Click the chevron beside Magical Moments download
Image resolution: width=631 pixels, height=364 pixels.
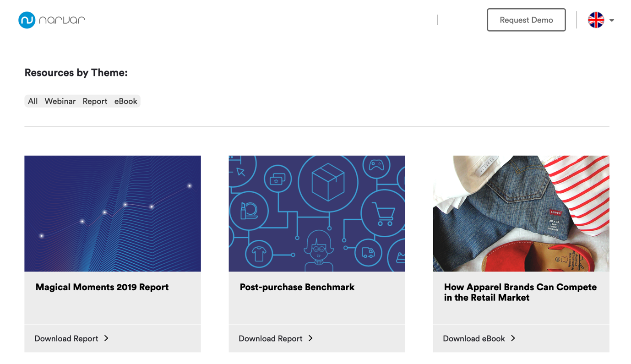point(106,338)
